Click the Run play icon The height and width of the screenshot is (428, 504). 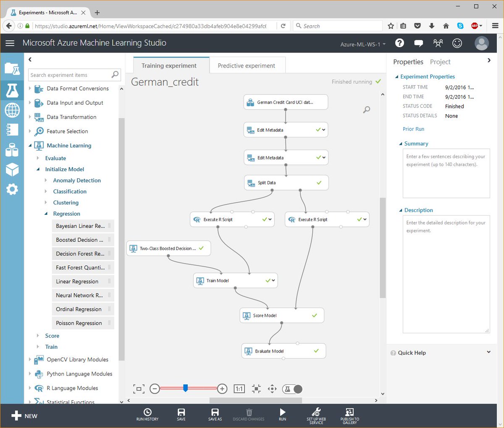[x=283, y=414]
